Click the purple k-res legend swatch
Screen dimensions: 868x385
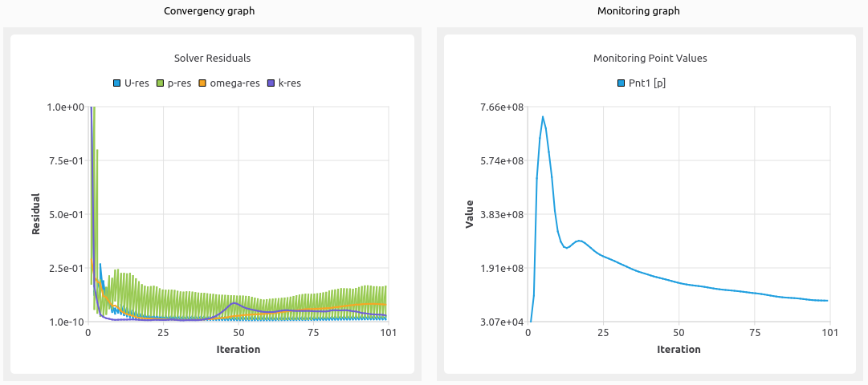pos(271,83)
